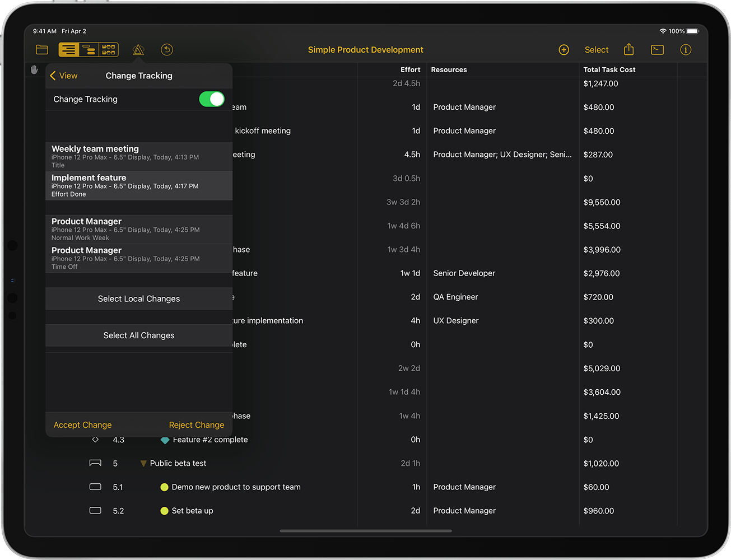The height and width of the screenshot is (560, 731).
Task: Select the Product Manager Normal Work Week change
Action: (139, 230)
